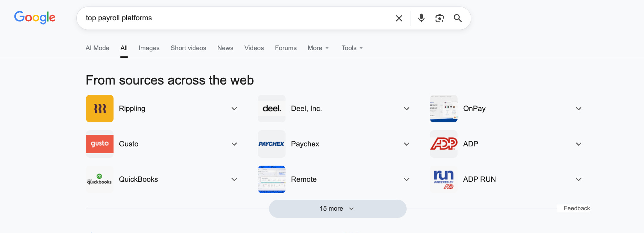Click the Deel logo thumbnail
The height and width of the screenshot is (233, 644).
click(272, 109)
